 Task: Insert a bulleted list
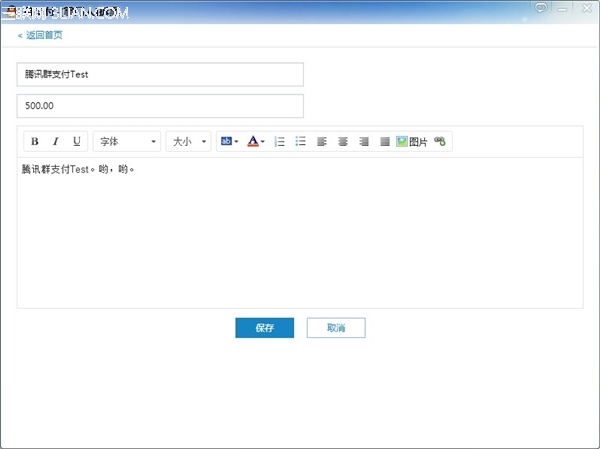(300, 141)
